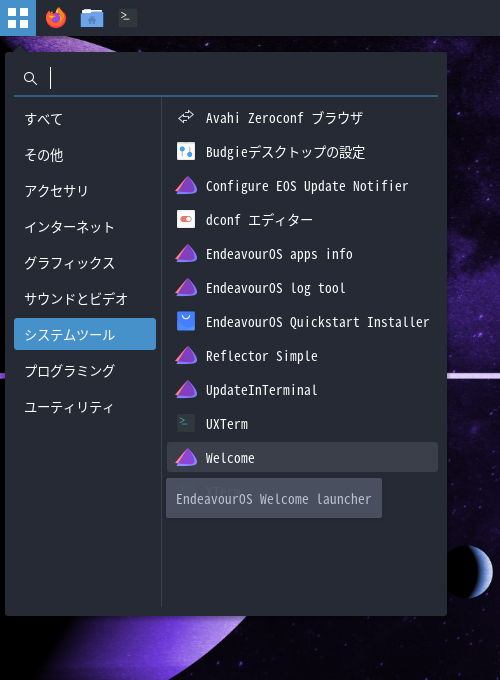Click the Reflector Simple icon
500x680 pixels.
coord(186,355)
